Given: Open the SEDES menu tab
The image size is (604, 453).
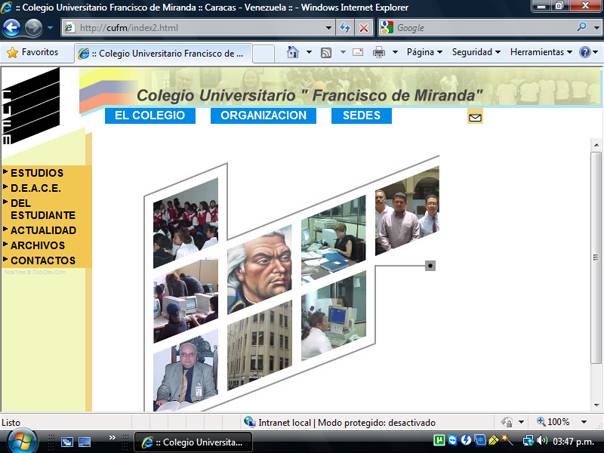Looking at the screenshot, I should click(x=361, y=116).
